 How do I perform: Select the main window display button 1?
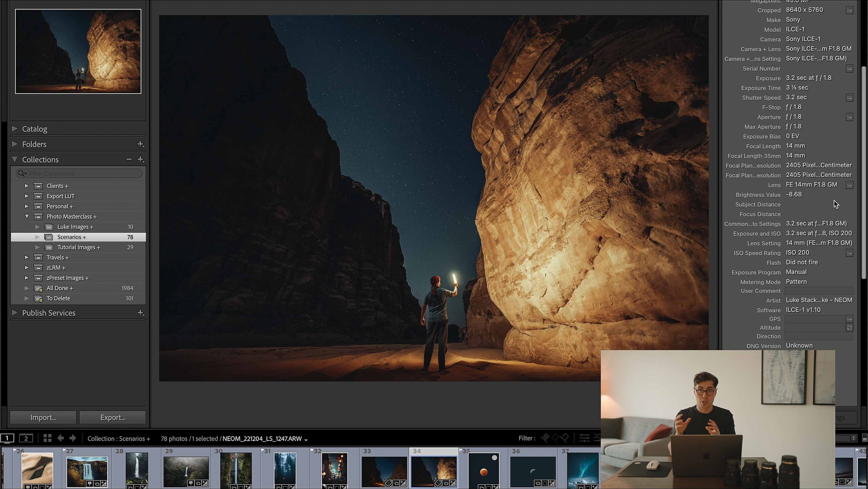pyautogui.click(x=7, y=438)
